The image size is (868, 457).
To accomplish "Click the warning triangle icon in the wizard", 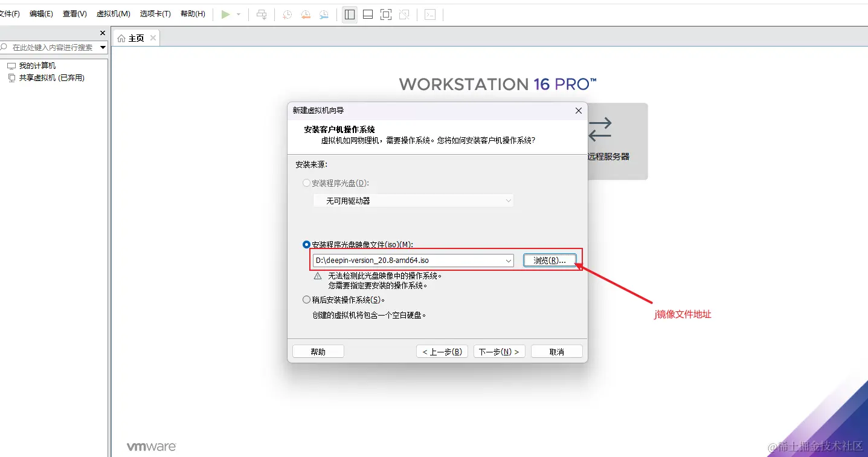I will (318, 276).
